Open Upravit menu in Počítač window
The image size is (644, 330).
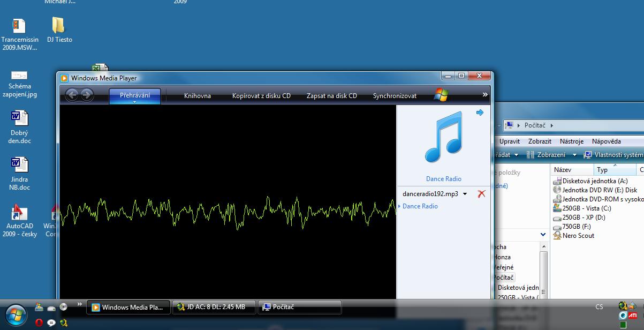[510, 141]
